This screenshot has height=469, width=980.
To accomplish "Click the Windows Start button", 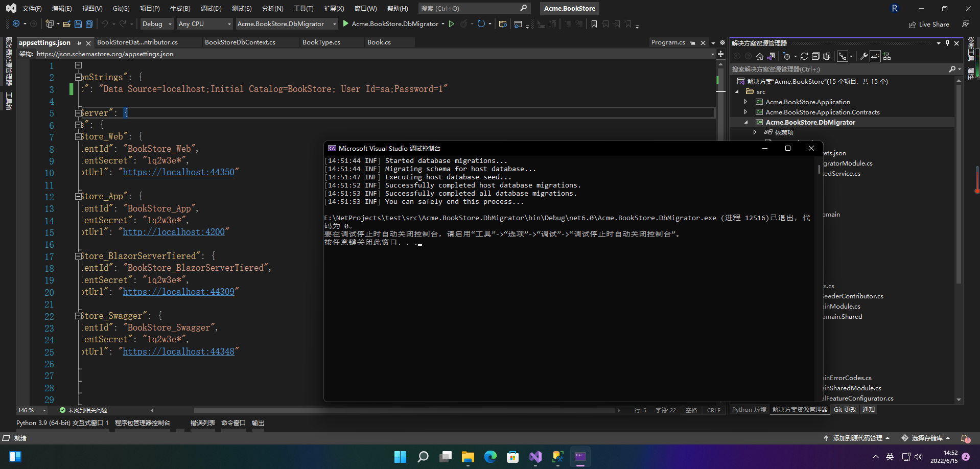I will click(400, 457).
